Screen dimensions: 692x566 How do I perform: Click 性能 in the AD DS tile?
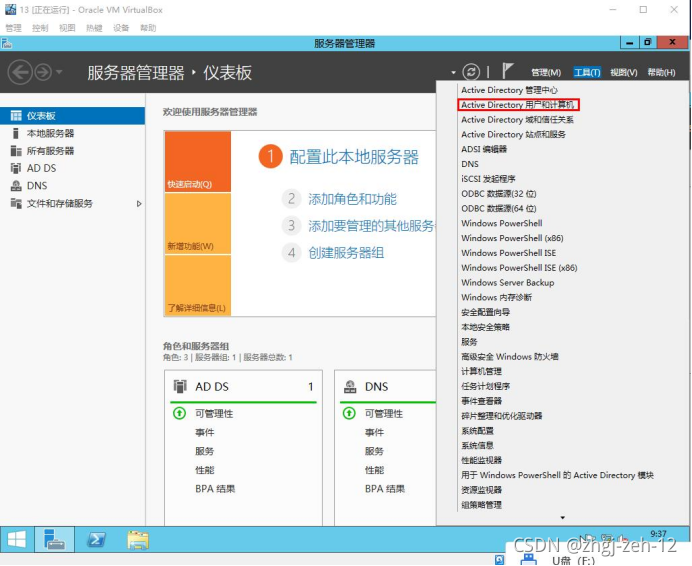(x=205, y=470)
